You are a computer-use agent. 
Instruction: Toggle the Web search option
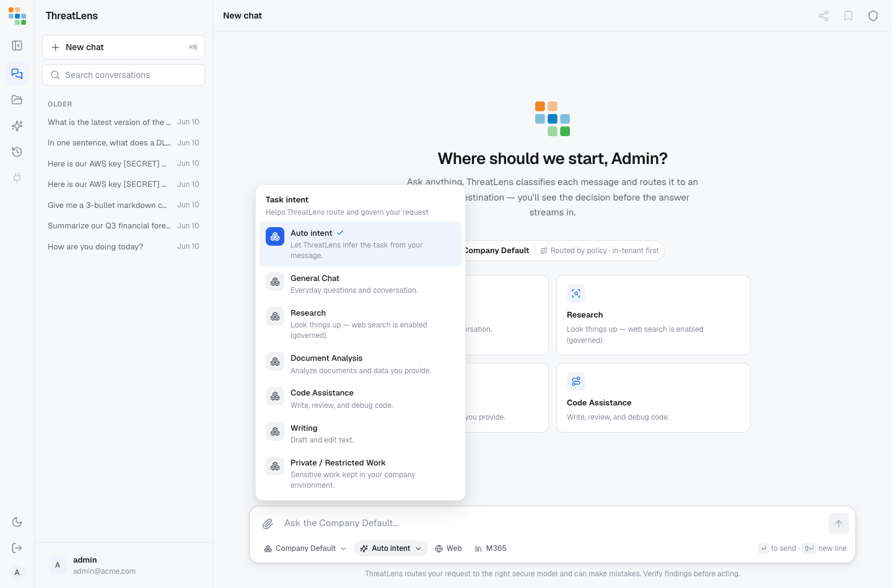pos(448,548)
